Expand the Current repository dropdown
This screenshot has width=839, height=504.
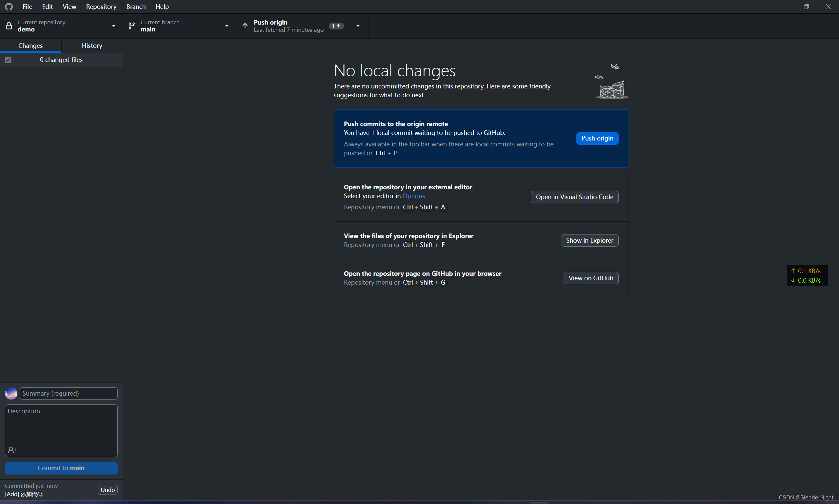pos(113,26)
